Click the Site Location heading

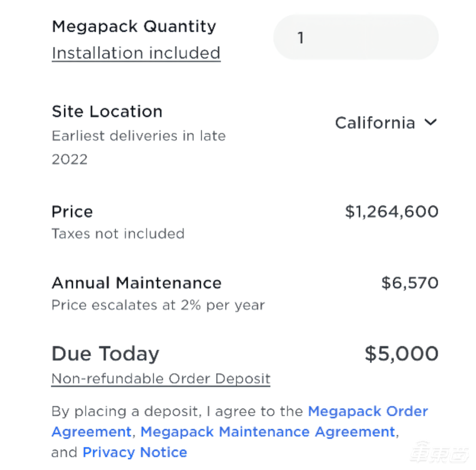click(107, 111)
